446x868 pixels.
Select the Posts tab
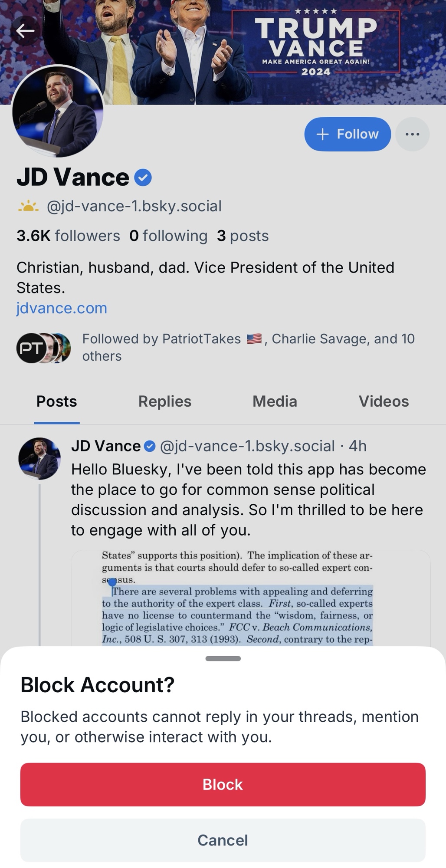tap(57, 401)
